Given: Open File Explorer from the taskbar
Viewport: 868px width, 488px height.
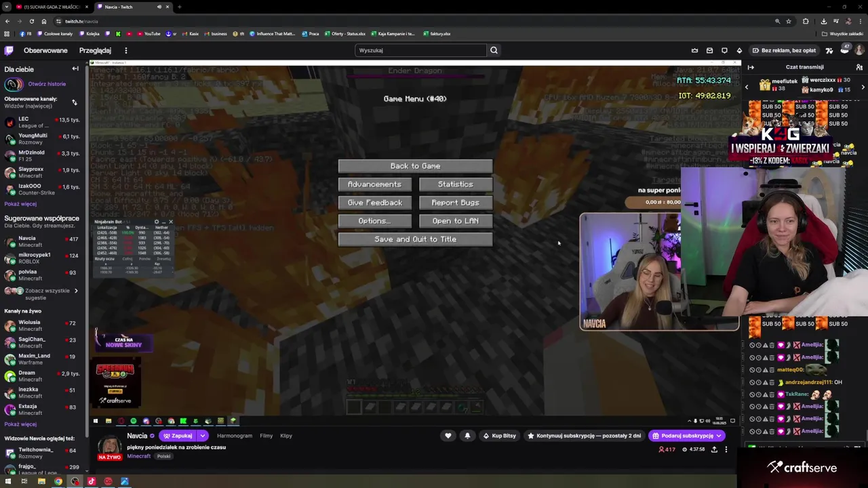Looking at the screenshot, I should click(x=41, y=482).
